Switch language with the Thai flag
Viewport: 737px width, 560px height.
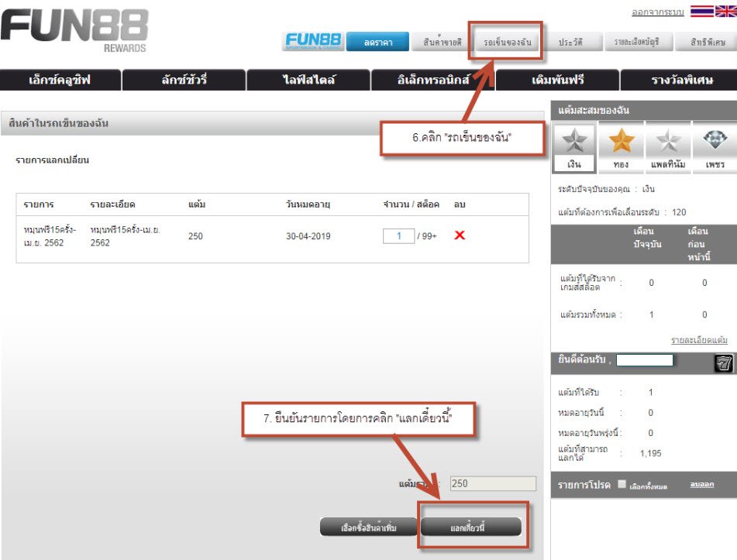(703, 12)
